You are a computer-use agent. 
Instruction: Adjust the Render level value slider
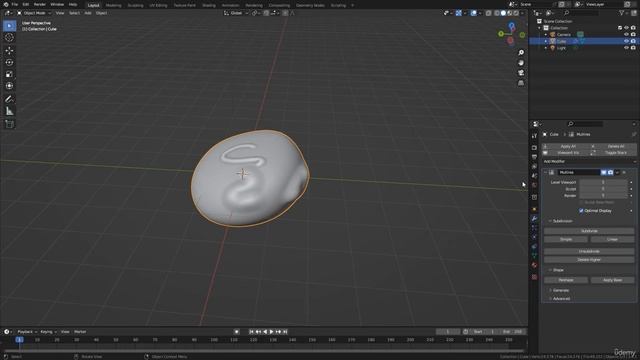603,196
